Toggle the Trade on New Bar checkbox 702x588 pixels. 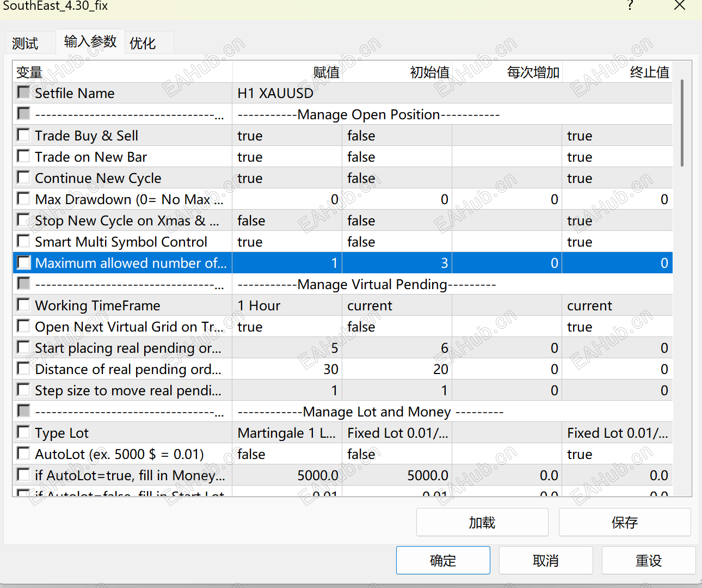tap(23, 156)
